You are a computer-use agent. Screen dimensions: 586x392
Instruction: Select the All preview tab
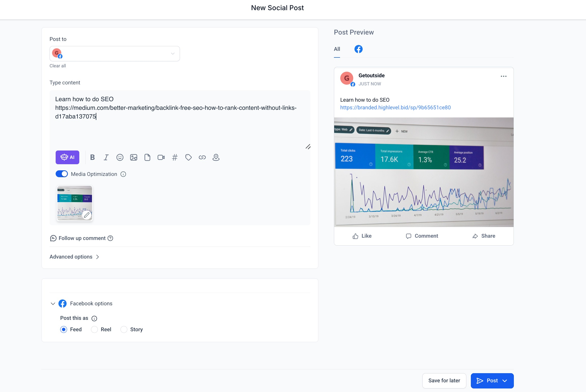[x=337, y=49]
